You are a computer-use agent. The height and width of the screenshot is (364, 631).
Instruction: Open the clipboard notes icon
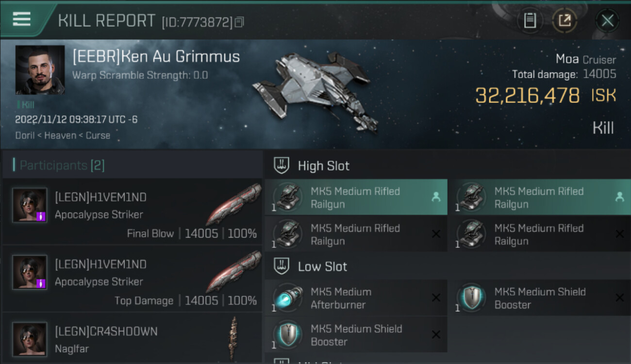pyautogui.click(x=530, y=20)
